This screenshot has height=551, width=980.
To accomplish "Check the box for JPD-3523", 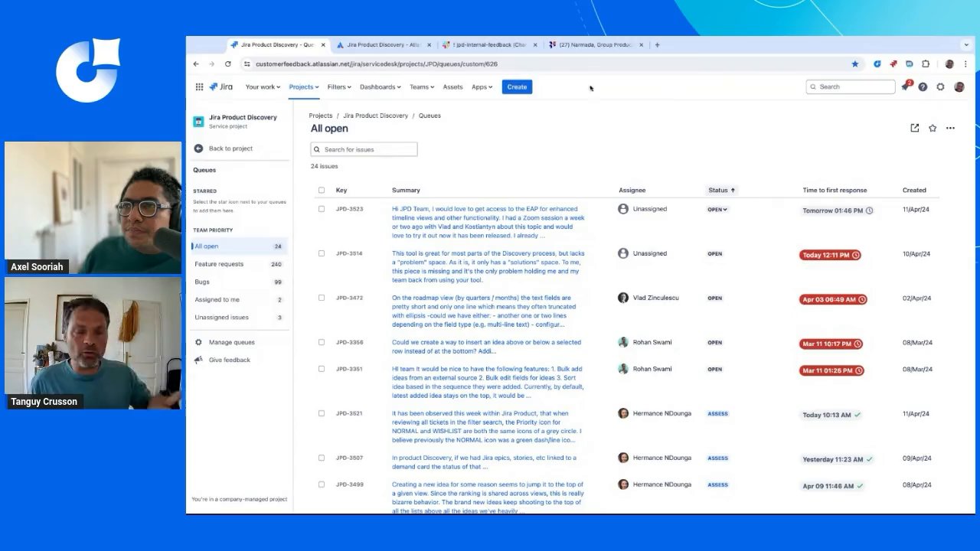I will 321,209.
